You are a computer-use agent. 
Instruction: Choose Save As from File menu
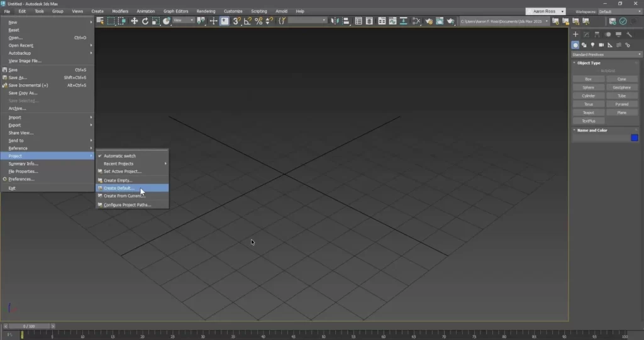tap(47, 77)
